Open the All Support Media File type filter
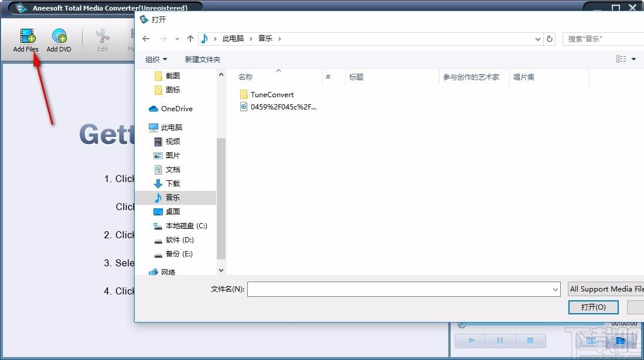Image resolution: width=644 pixels, height=360 pixels. click(x=606, y=289)
